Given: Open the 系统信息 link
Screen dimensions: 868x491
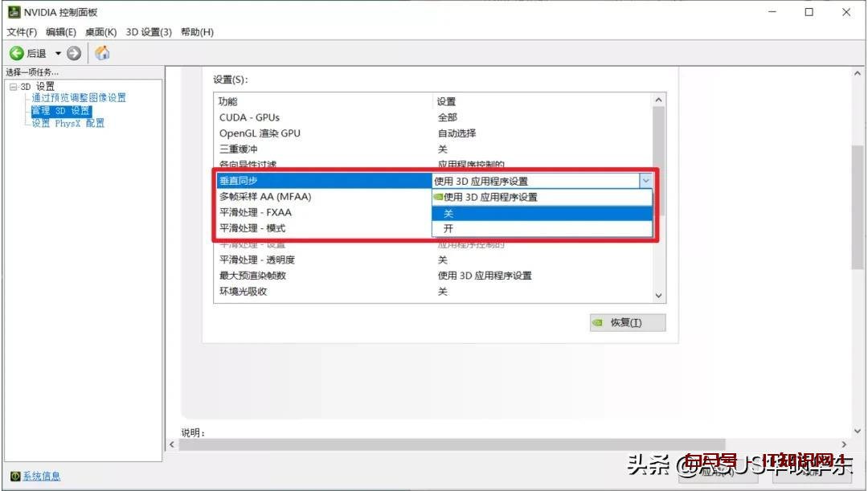Looking at the screenshot, I should (41, 477).
